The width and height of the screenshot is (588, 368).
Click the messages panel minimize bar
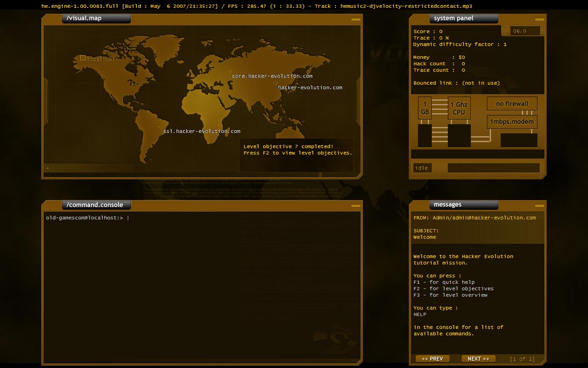(540, 206)
